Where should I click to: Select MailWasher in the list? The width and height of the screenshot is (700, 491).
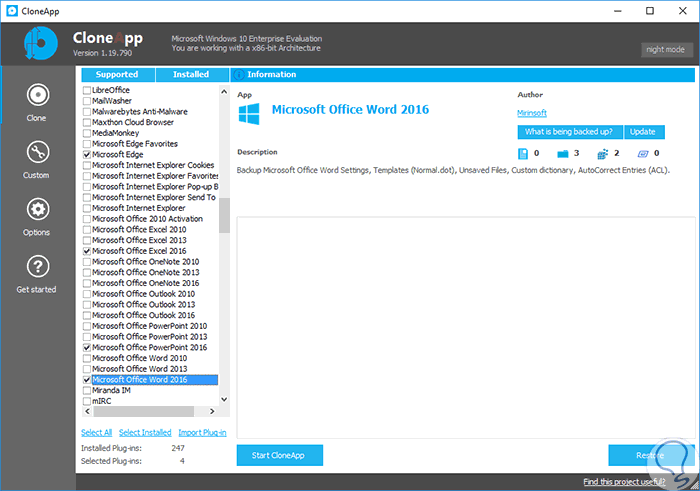pos(112,101)
